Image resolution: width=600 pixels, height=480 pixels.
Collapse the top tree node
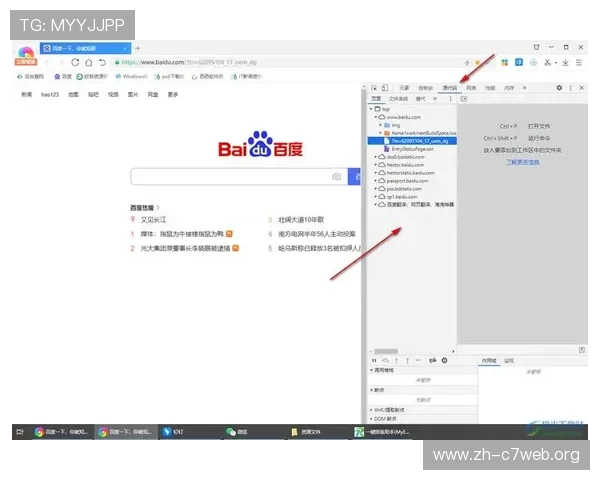point(372,108)
